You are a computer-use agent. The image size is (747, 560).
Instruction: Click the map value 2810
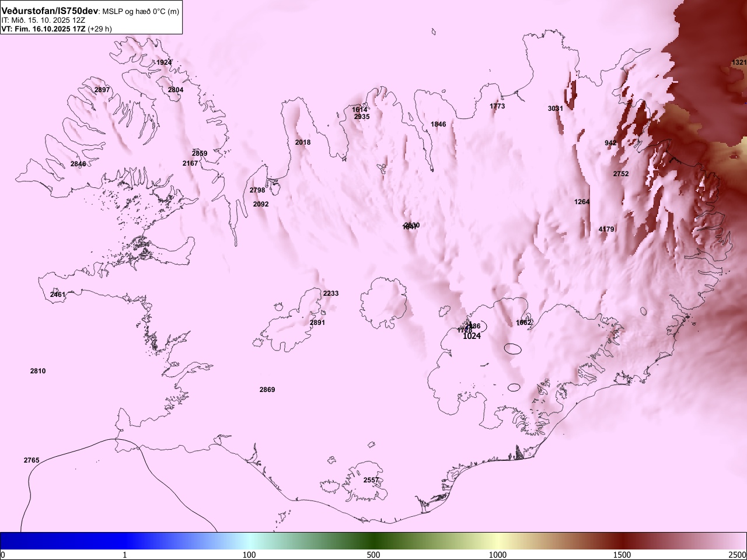click(x=38, y=371)
